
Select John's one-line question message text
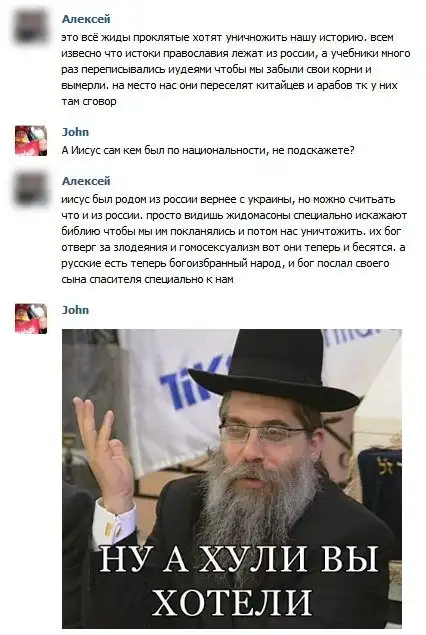tap(208, 151)
